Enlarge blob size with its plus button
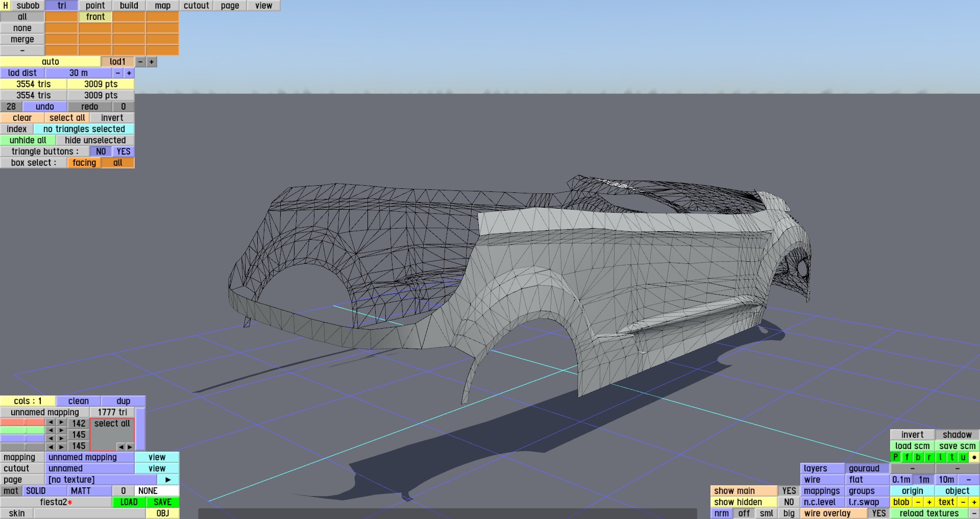980x519 pixels. tap(929, 502)
